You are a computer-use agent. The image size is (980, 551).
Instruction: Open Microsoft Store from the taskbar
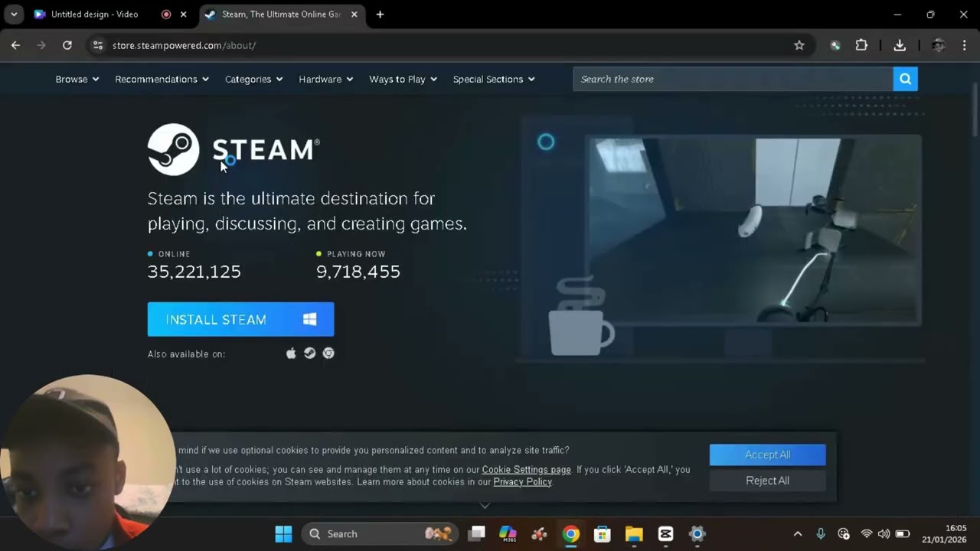602,534
